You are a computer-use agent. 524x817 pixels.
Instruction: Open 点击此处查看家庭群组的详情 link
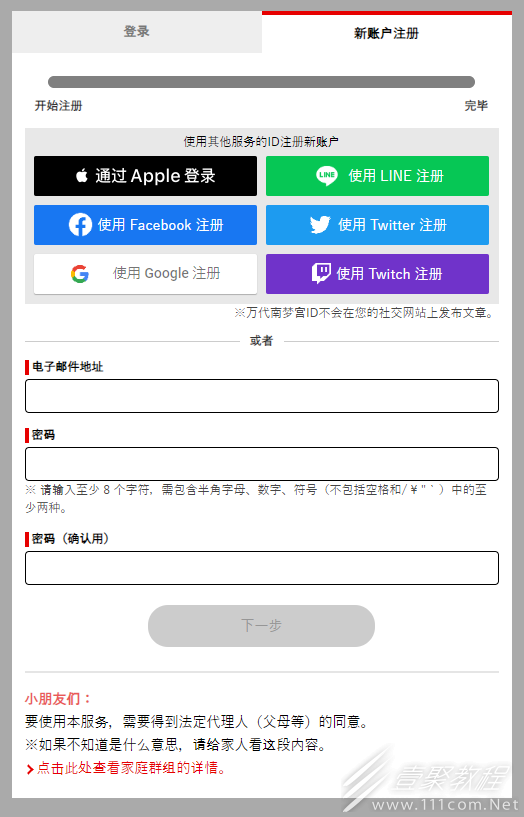[x=131, y=768]
